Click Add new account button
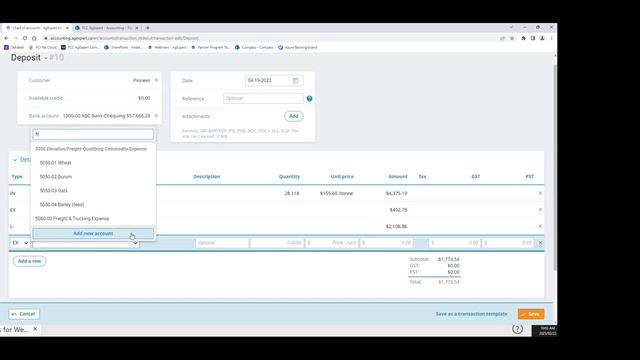This screenshot has width=640, height=360. click(93, 233)
